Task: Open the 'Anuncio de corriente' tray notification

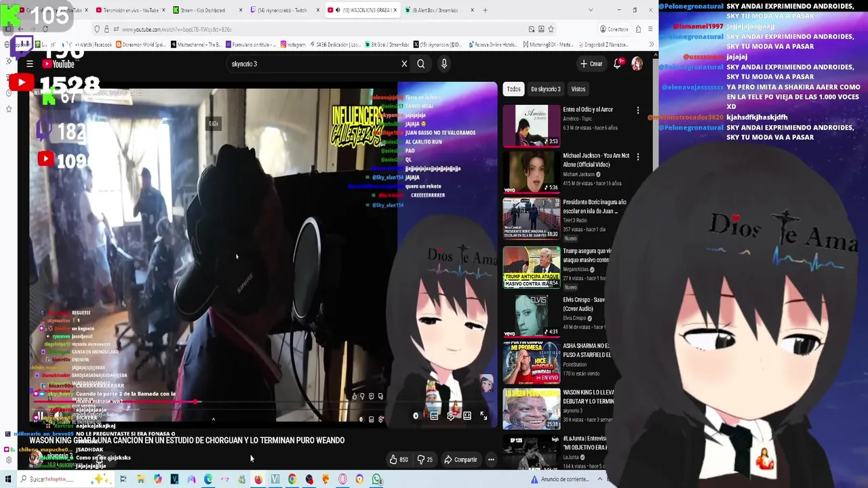Action: click(561, 480)
